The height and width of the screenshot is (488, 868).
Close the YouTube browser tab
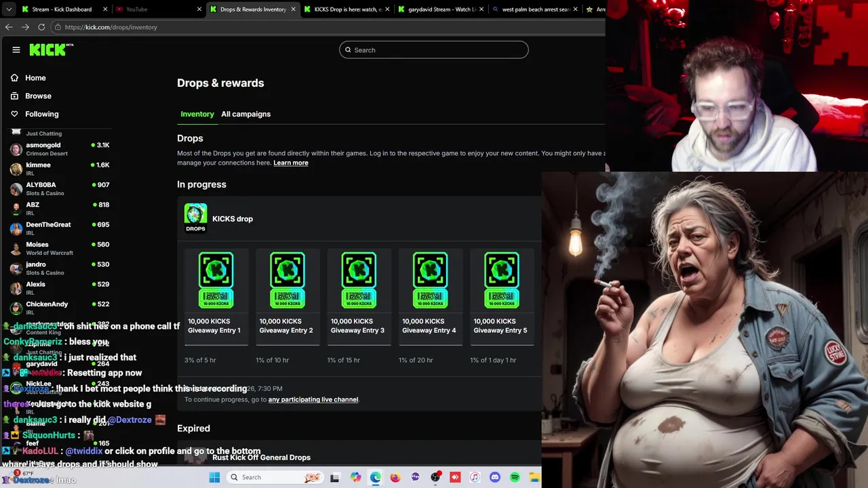tap(199, 9)
